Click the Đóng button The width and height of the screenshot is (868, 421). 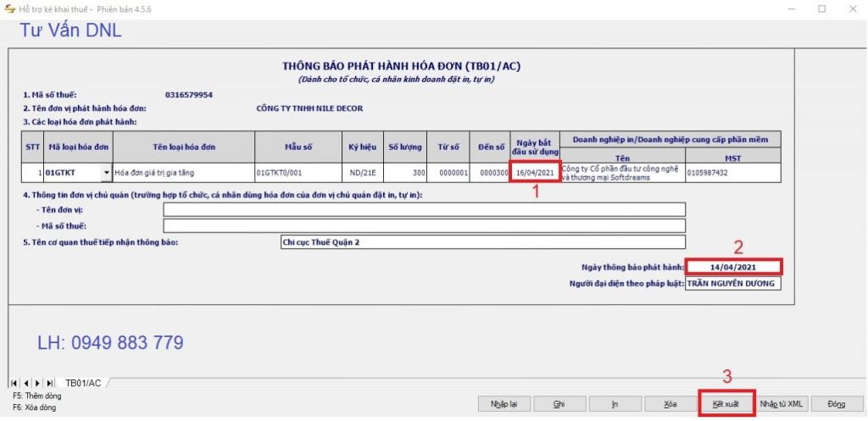click(x=837, y=404)
